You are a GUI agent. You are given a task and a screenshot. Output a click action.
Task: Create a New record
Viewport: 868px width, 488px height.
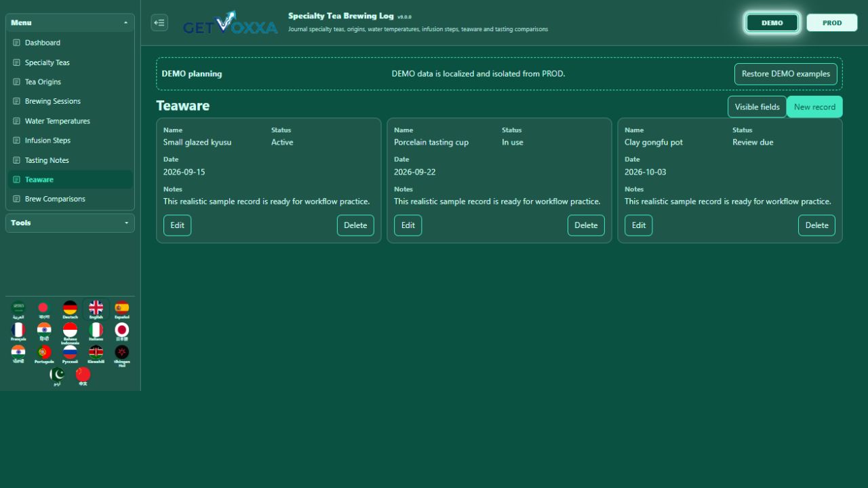point(814,107)
